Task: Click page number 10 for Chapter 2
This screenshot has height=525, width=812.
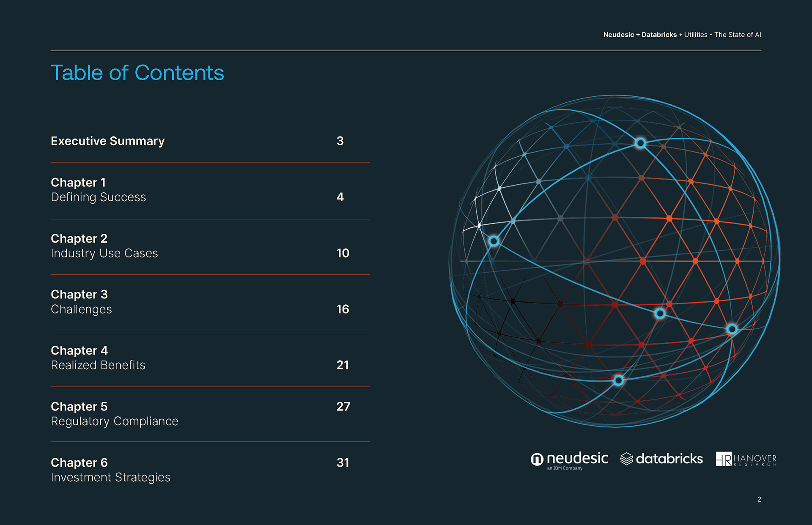Action: click(x=343, y=253)
